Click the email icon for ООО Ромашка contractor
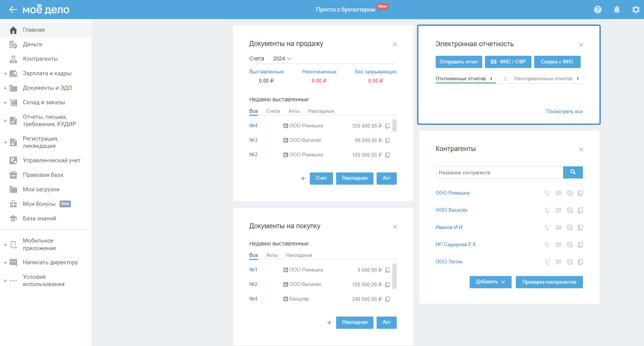This screenshot has height=346, width=644. coord(559,193)
